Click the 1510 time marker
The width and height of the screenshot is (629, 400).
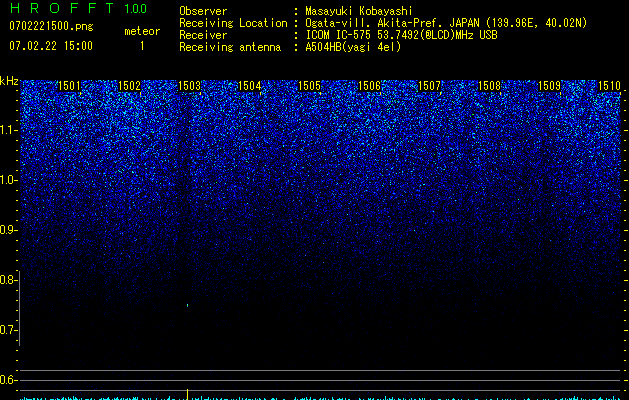(x=609, y=86)
